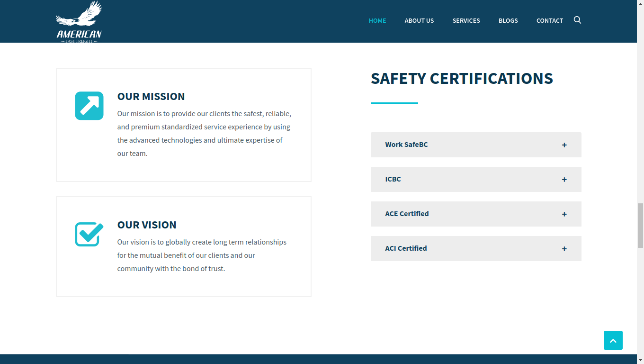This screenshot has width=644, height=364.
Task: Click the Our Mission arrow icon
Action: [89, 106]
